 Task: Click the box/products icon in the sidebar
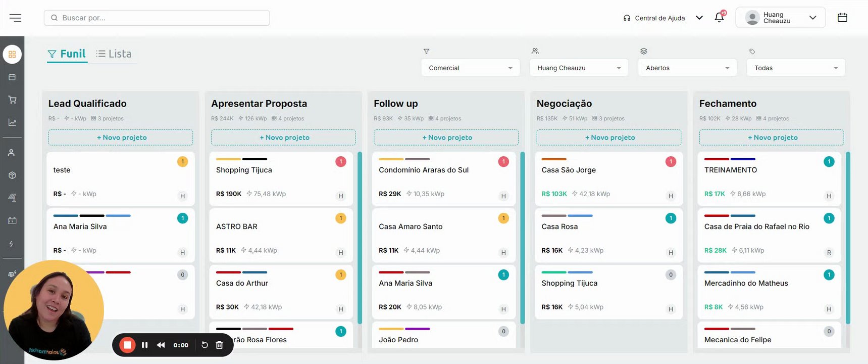(x=12, y=175)
